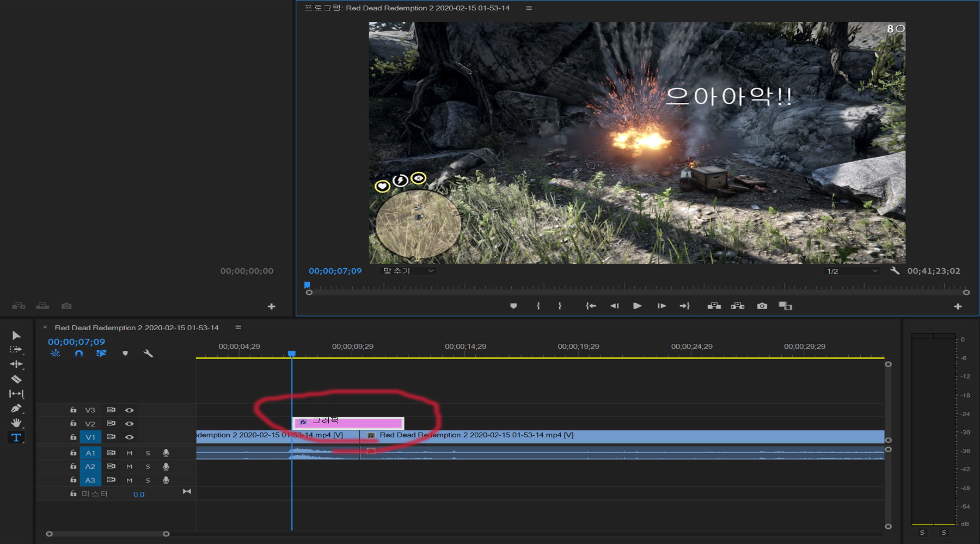Image resolution: width=980 pixels, height=544 pixels.
Task: Open Source monitor button editor plus
Action: [x=271, y=306]
